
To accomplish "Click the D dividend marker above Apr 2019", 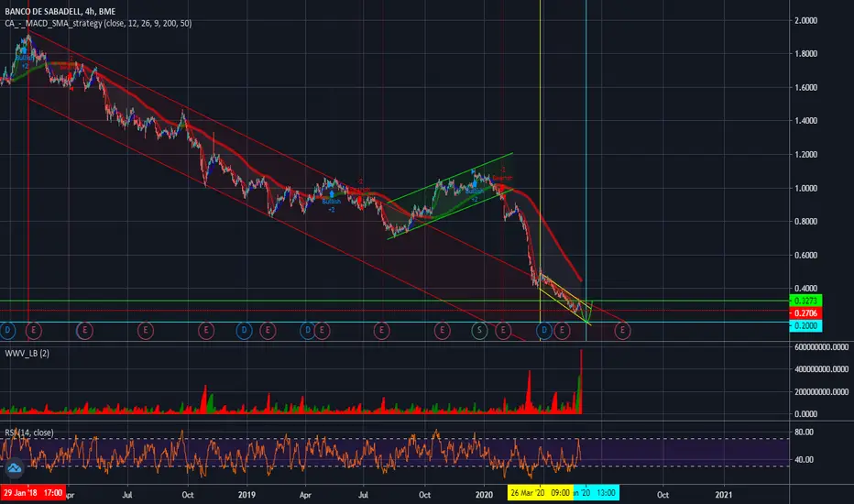I will pyautogui.click(x=308, y=330).
